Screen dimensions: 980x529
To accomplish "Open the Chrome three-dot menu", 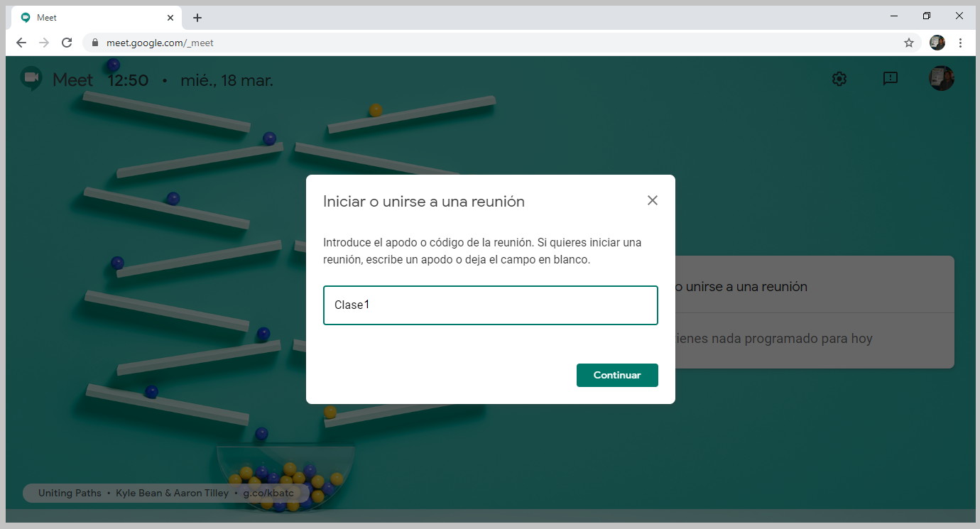I will (x=960, y=43).
